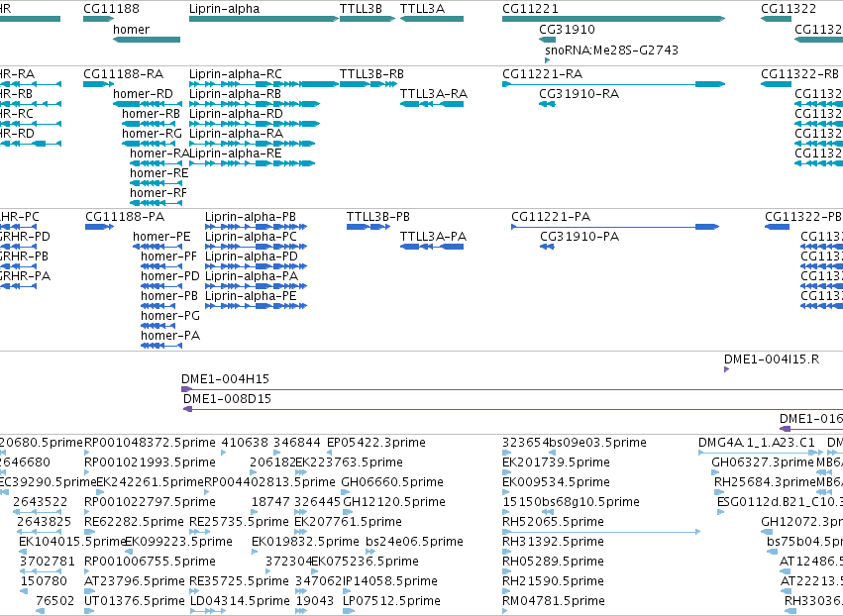Choose protein Liprin-alpha-PD
This screenshot has height=616, width=843.
tap(256, 266)
